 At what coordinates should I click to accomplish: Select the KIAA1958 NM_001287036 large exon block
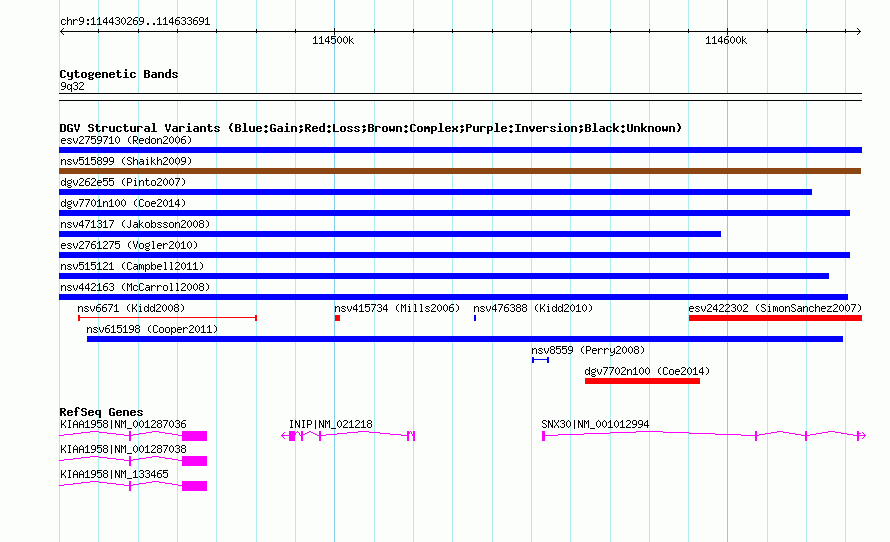pos(195,436)
